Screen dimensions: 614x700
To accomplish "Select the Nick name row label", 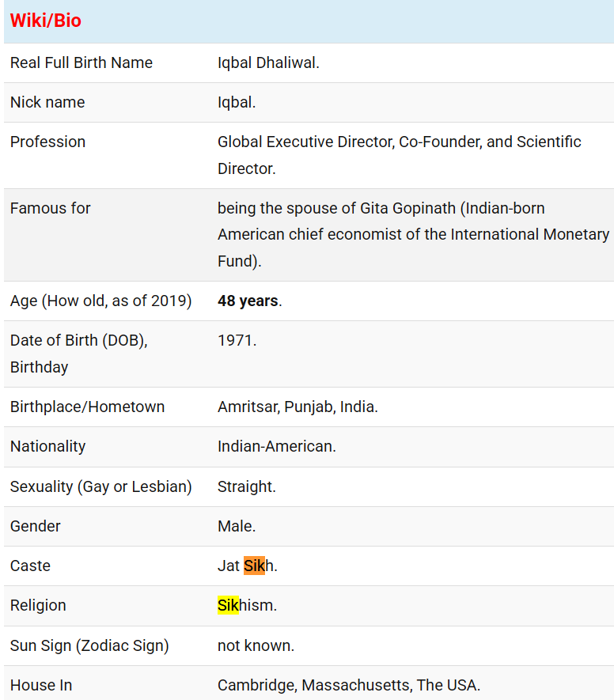I will click(x=47, y=102).
